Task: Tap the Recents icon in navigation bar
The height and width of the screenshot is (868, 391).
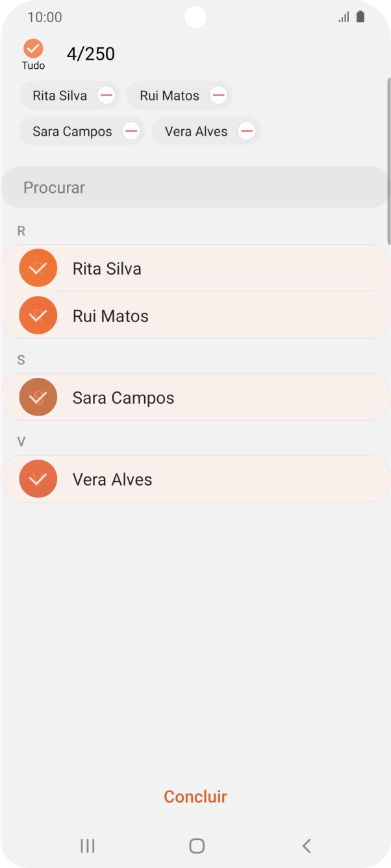Action: (x=86, y=845)
